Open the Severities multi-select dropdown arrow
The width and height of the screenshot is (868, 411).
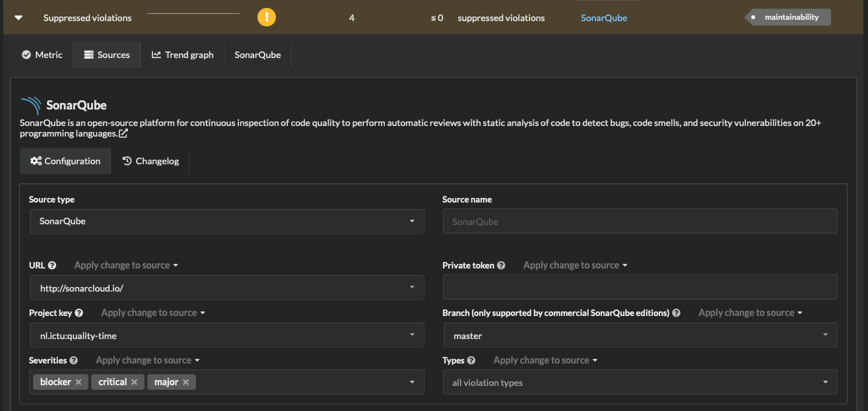pos(412,382)
